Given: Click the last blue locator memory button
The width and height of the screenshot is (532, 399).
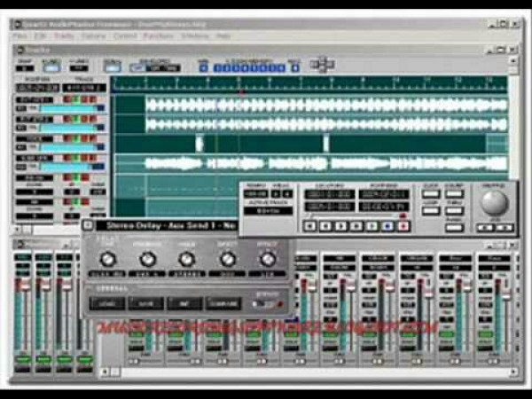Looking at the screenshot, I should coord(281,68).
